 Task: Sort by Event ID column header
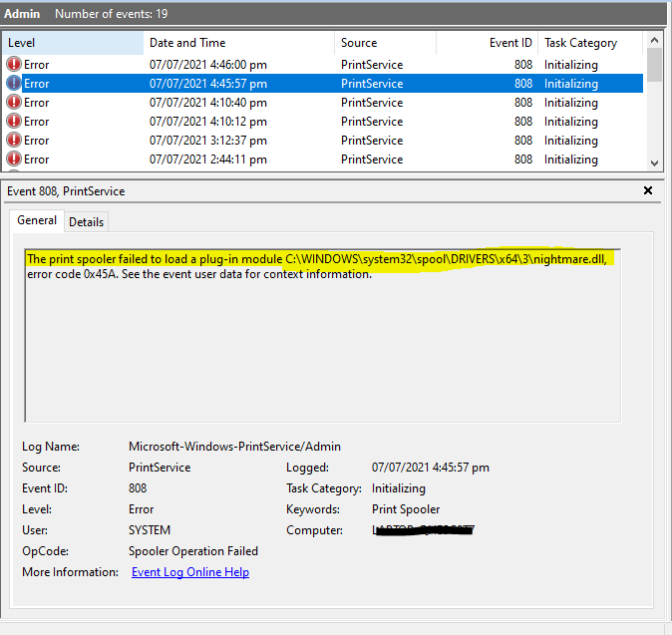488,43
